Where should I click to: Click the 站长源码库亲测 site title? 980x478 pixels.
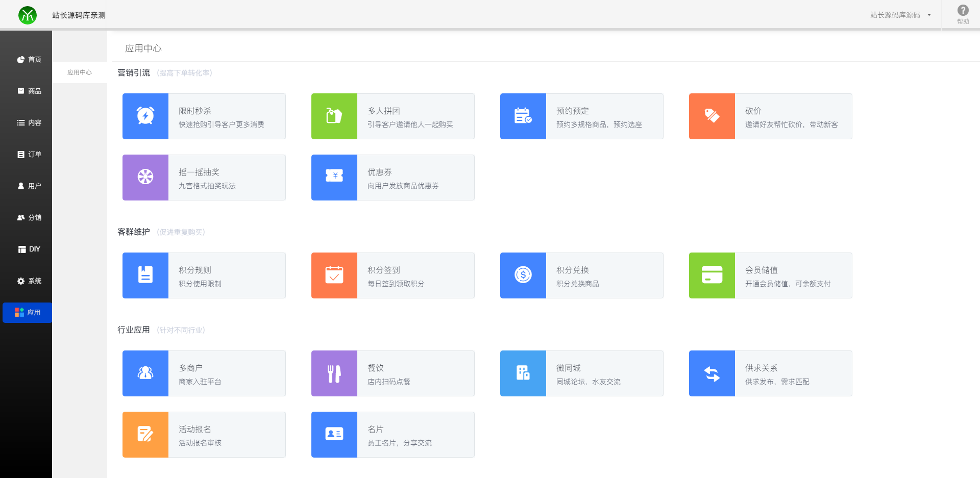[79, 15]
